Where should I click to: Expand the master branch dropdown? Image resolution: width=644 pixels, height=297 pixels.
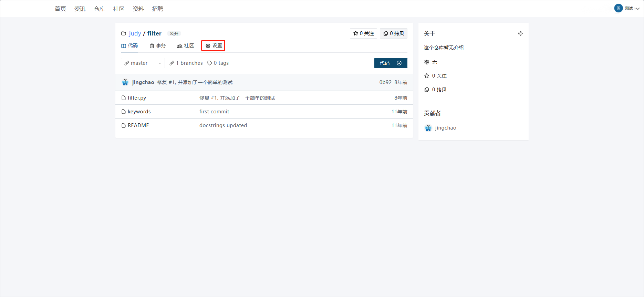143,63
